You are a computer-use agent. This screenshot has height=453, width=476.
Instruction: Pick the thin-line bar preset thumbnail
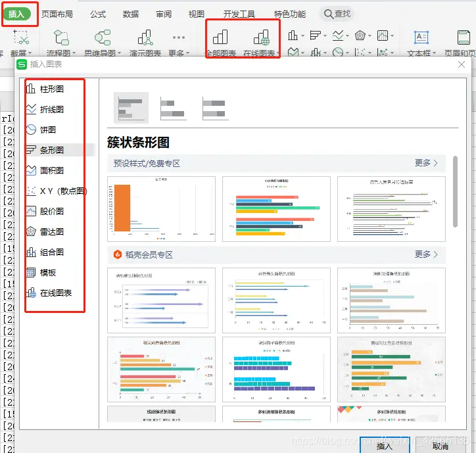[x=391, y=209]
